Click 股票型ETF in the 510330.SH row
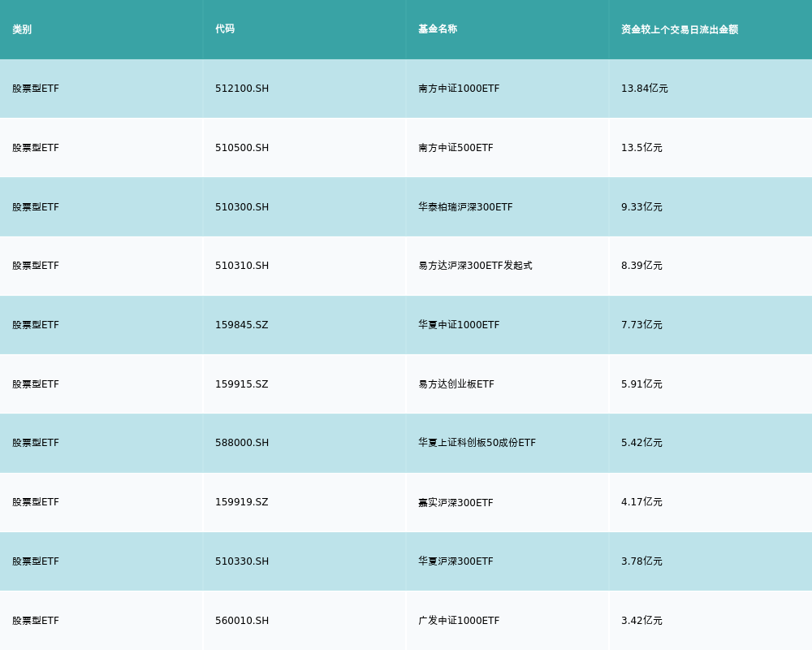 pos(36,561)
